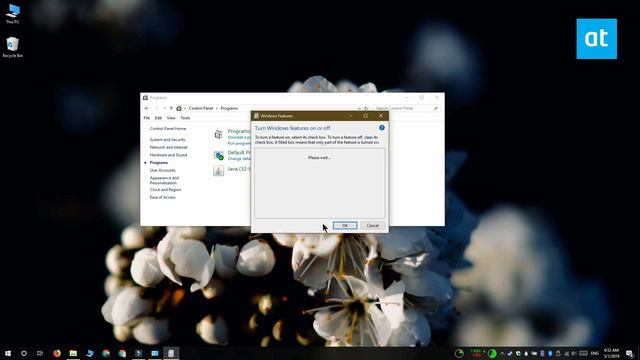Open User Accounts category
This screenshot has width=640, height=360.
[162, 171]
